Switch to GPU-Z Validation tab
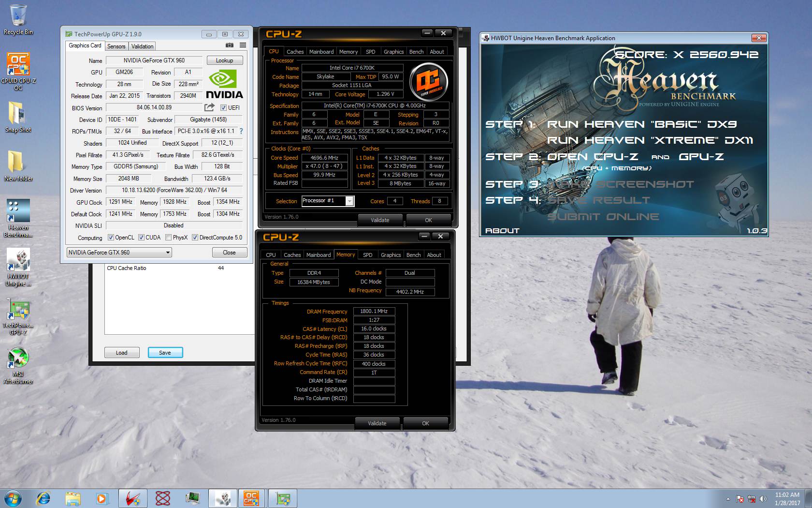The height and width of the screenshot is (508, 812). point(142,46)
